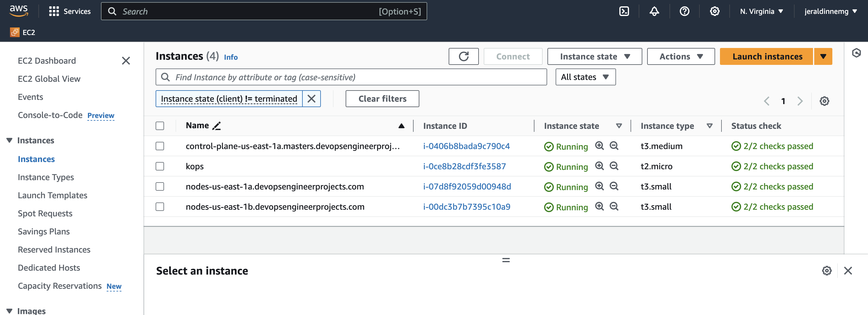The image size is (868, 315).
Task: Open Instance type column filter arrow
Action: tap(709, 126)
